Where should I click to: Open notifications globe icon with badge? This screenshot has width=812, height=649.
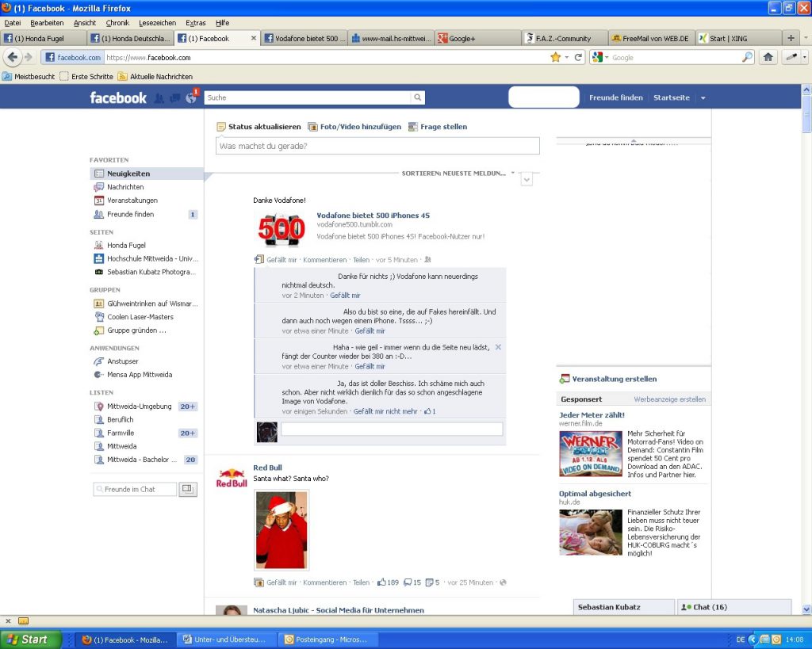coord(192,97)
